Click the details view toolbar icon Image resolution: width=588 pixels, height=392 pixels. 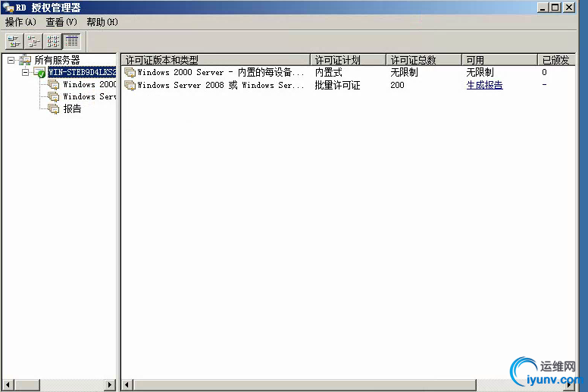coord(72,41)
